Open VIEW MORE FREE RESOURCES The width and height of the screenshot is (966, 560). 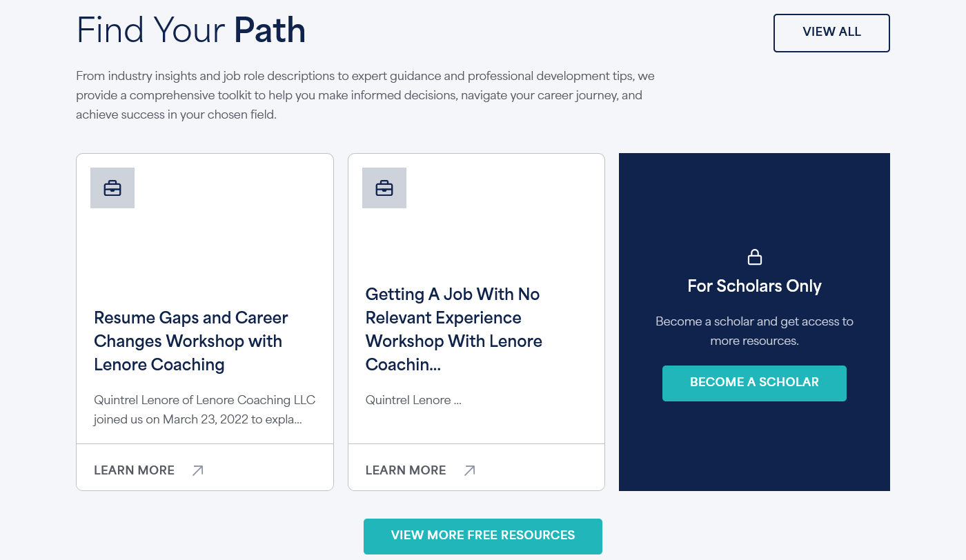(483, 536)
